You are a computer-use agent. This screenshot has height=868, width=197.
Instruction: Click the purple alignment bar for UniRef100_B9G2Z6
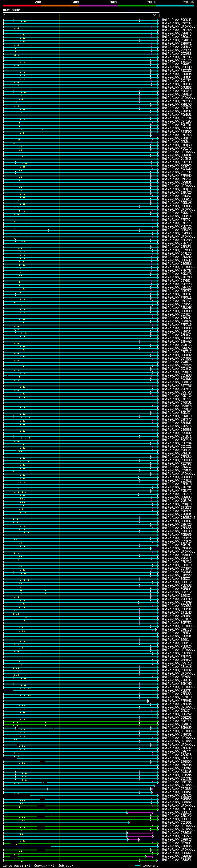tap(140, 836)
